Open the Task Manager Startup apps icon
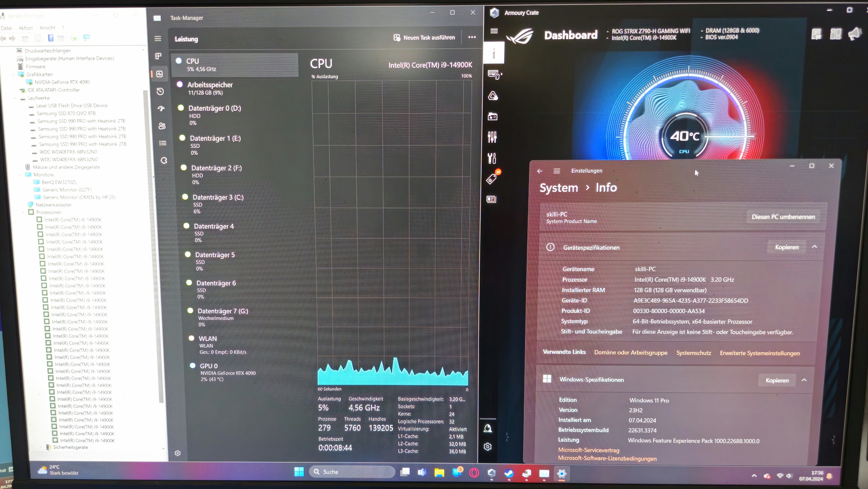This screenshot has width=868, height=489. click(x=161, y=109)
